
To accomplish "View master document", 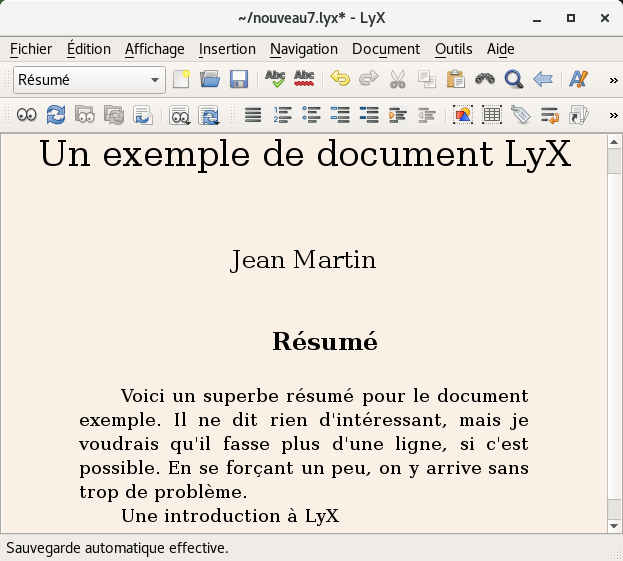I will coord(85,115).
